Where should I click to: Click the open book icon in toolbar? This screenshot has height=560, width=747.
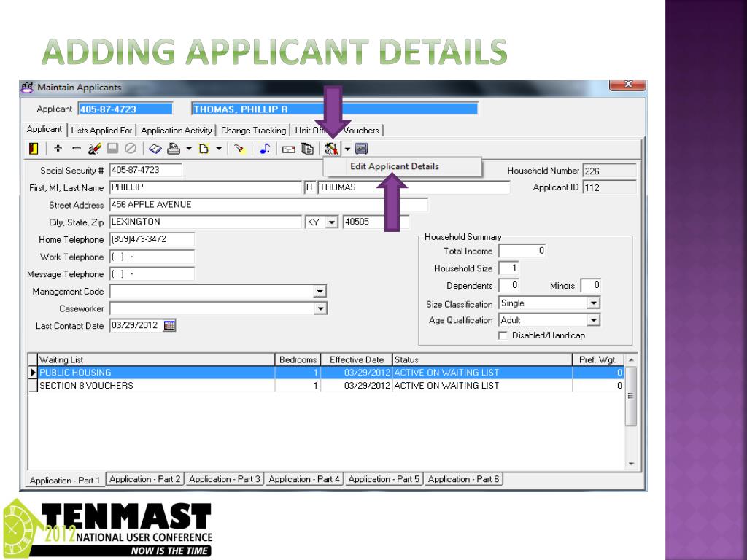(x=155, y=148)
